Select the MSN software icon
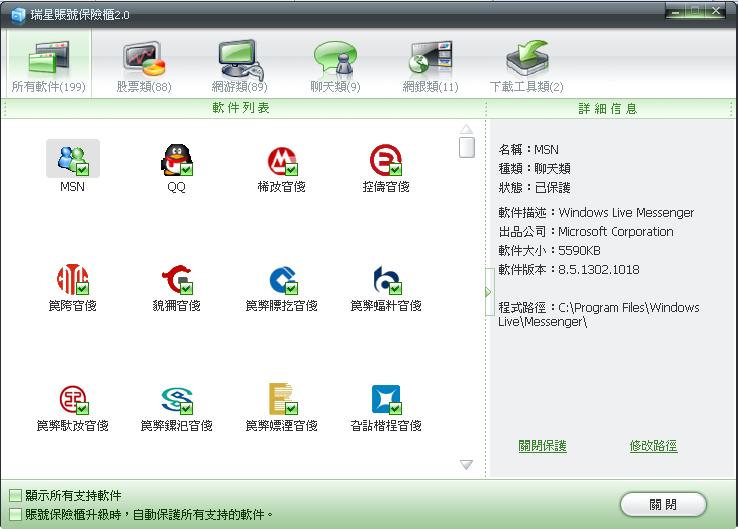Image resolution: width=738 pixels, height=529 pixels. tap(72, 159)
